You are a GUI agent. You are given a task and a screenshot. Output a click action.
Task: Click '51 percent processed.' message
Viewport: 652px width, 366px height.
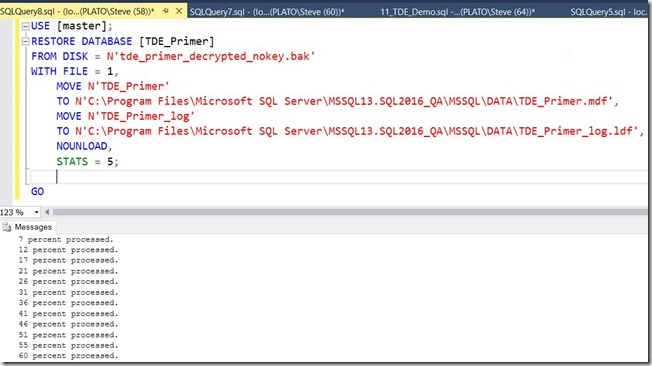tap(68, 335)
